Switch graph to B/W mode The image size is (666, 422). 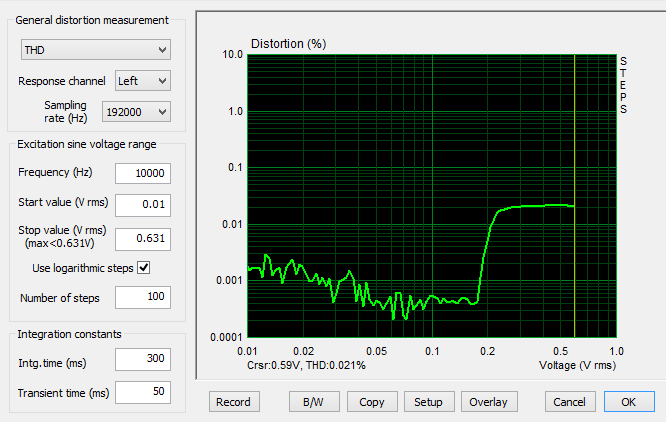314,402
